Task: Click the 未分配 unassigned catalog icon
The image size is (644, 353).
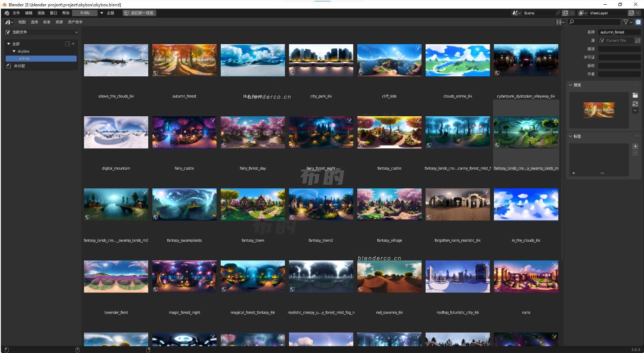Action: (8, 66)
